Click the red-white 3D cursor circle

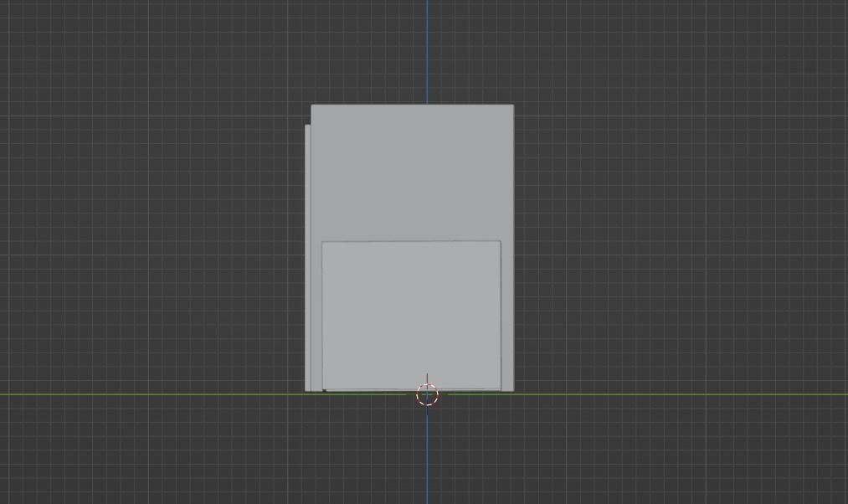[427, 395]
